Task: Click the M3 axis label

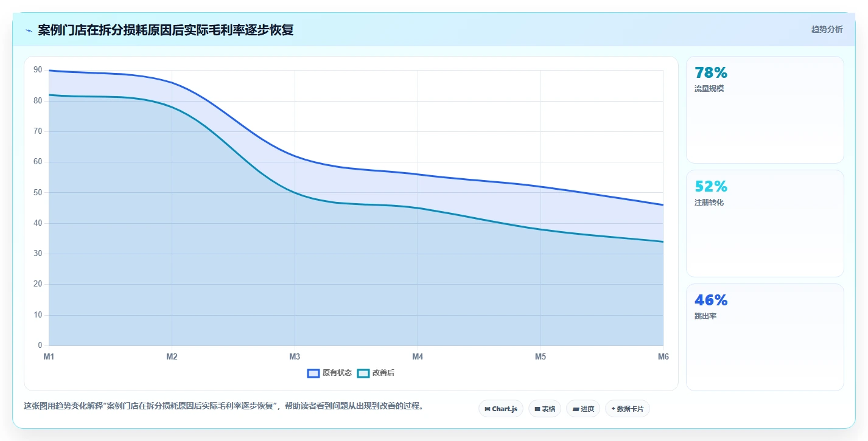Action: [x=295, y=357]
